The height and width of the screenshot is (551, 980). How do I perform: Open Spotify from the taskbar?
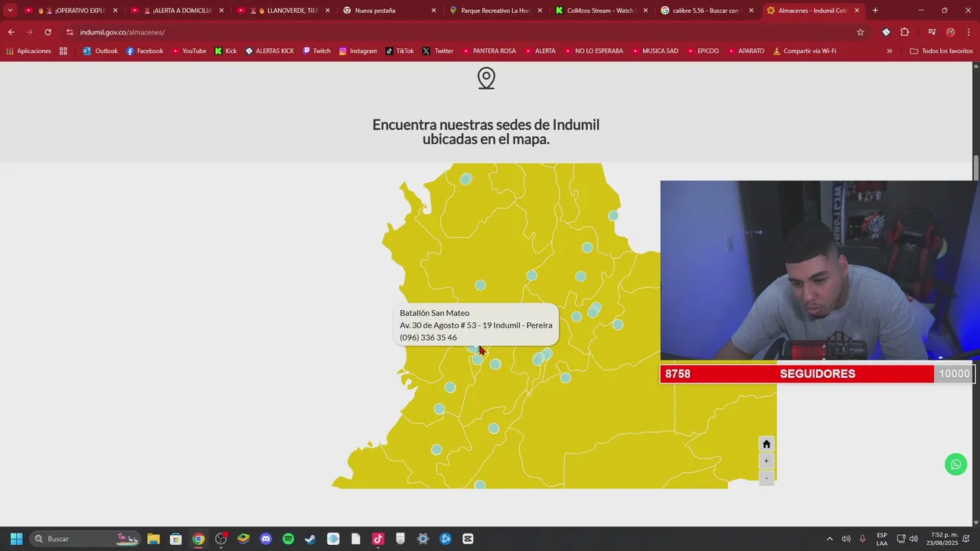click(288, 539)
